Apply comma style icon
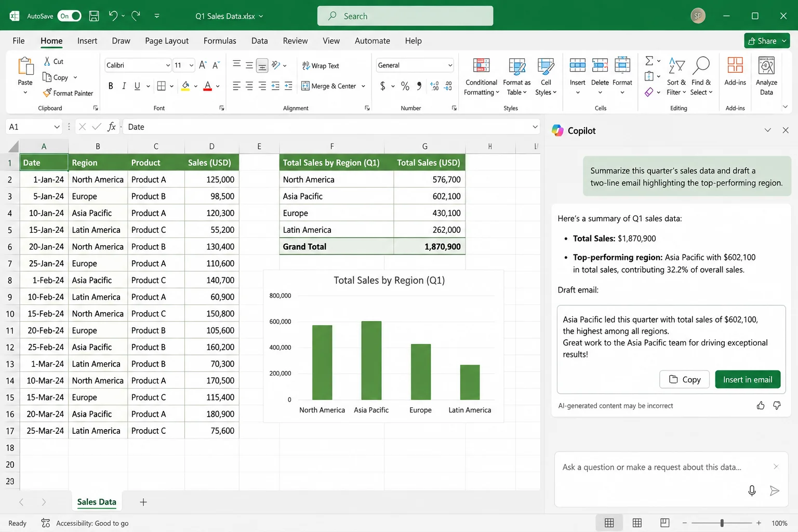Viewport: 798px width, 532px height. pyautogui.click(x=419, y=86)
